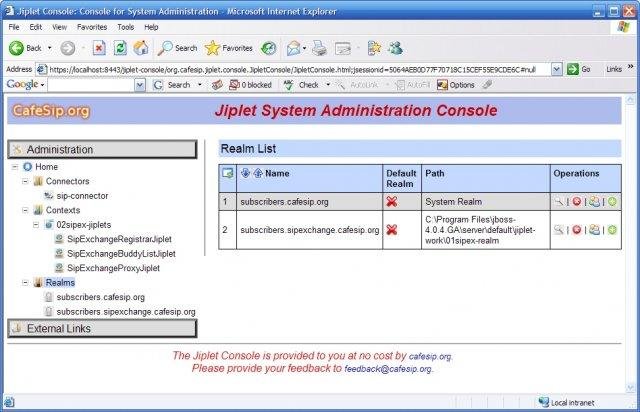640x412 pixels.
Task: Open Favorites pane from toolbar
Action: (229, 48)
